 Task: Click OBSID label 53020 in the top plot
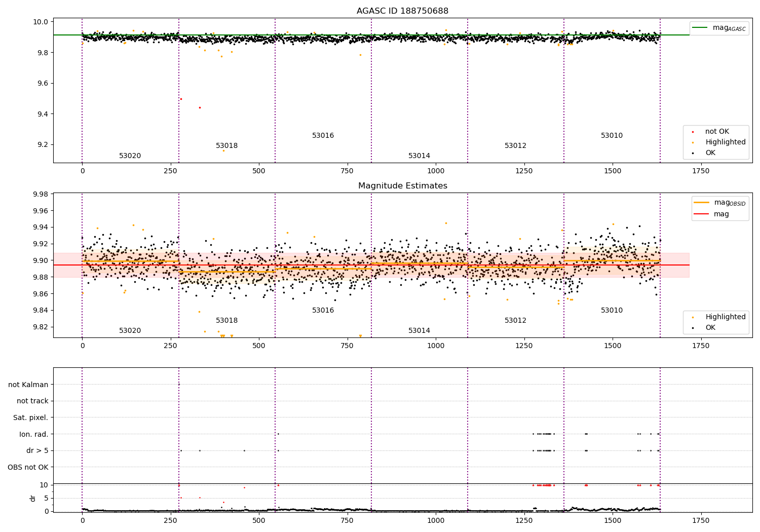(x=130, y=156)
